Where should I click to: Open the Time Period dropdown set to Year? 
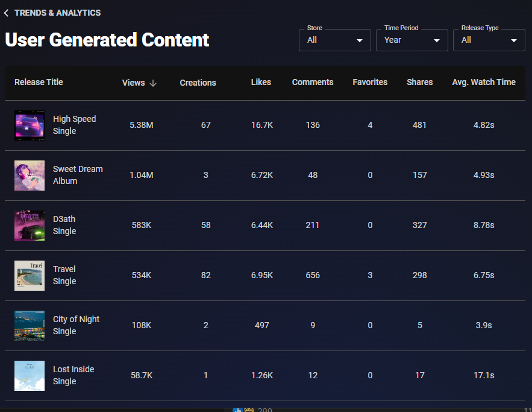pos(412,40)
